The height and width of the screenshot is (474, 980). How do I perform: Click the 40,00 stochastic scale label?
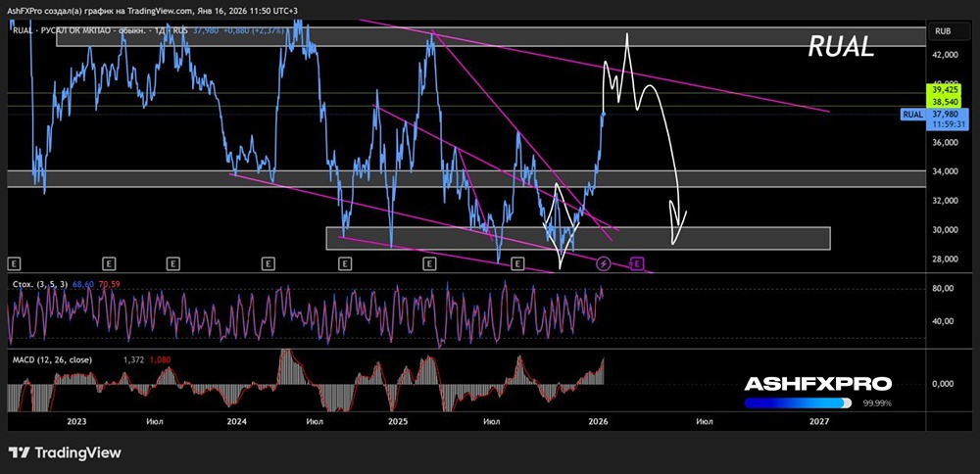(x=942, y=321)
